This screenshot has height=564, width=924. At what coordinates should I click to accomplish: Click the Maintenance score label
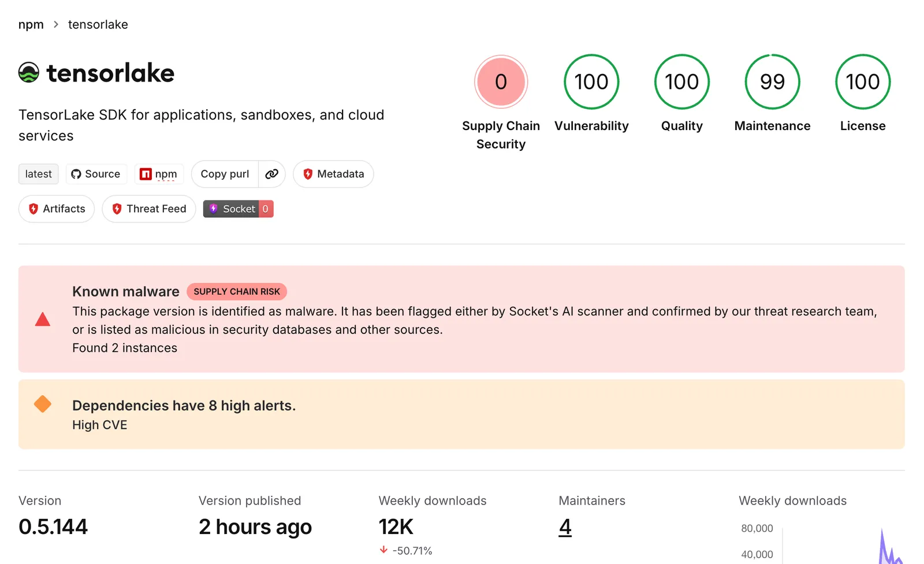point(773,126)
